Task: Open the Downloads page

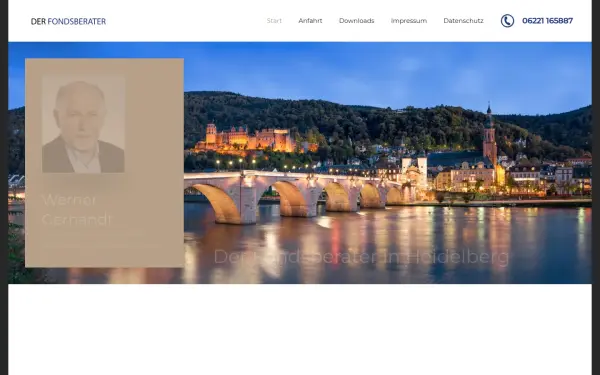Action: point(357,21)
